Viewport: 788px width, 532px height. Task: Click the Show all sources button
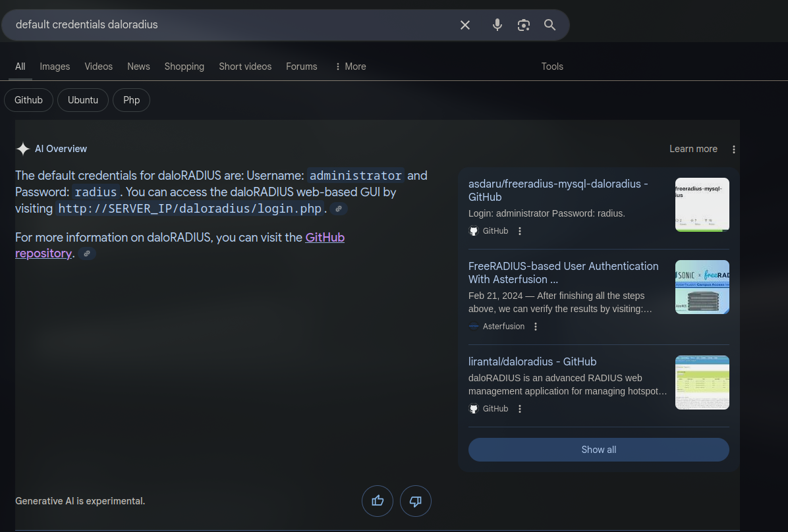[598, 450]
